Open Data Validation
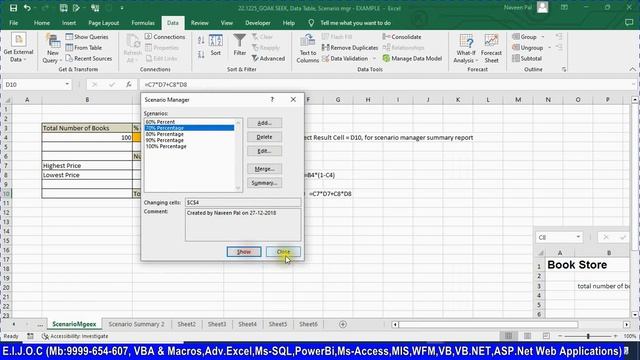 345,58
